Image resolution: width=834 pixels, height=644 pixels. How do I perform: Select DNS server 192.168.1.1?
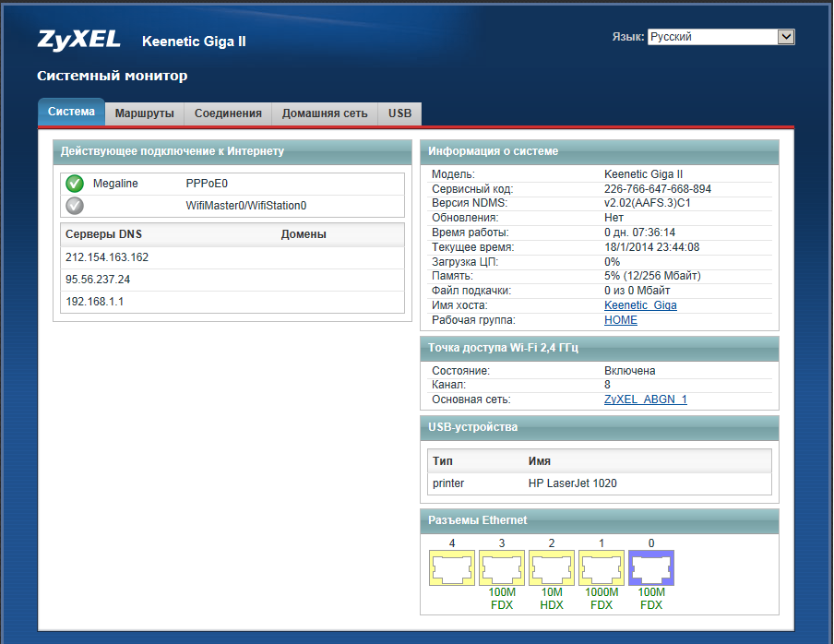pyautogui.click(x=94, y=302)
